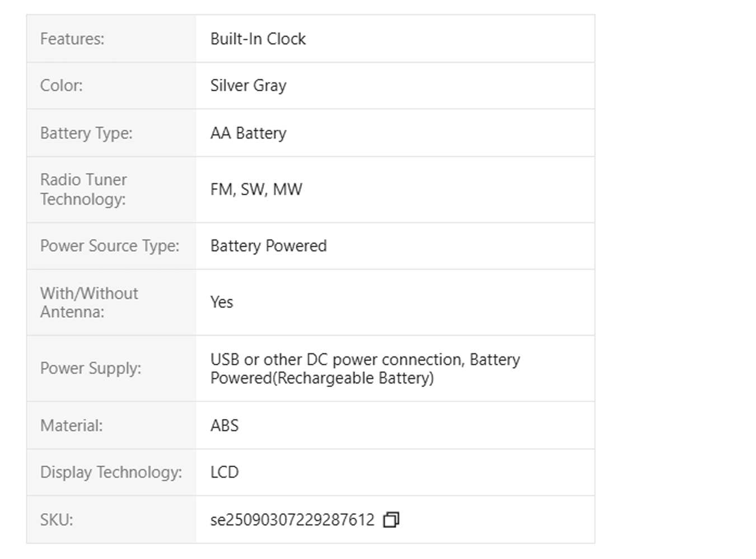The image size is (756, 559).
Task: Click the Color label
Action: click(x=61, y=86)
